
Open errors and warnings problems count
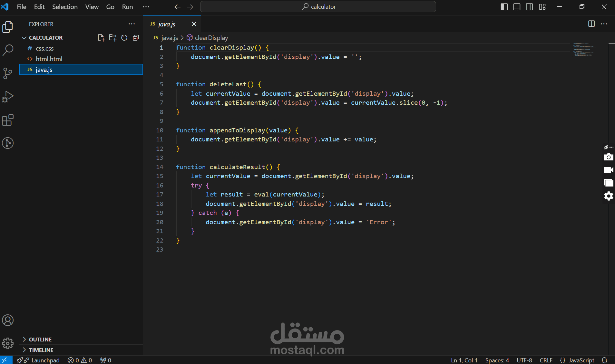(80, 360)
